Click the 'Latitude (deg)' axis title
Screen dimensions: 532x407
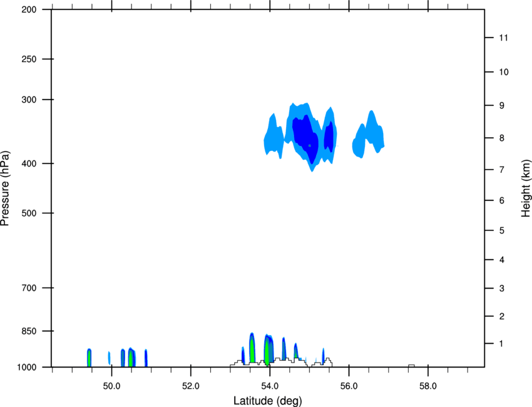pyautogui.click(x=267, y=401)
